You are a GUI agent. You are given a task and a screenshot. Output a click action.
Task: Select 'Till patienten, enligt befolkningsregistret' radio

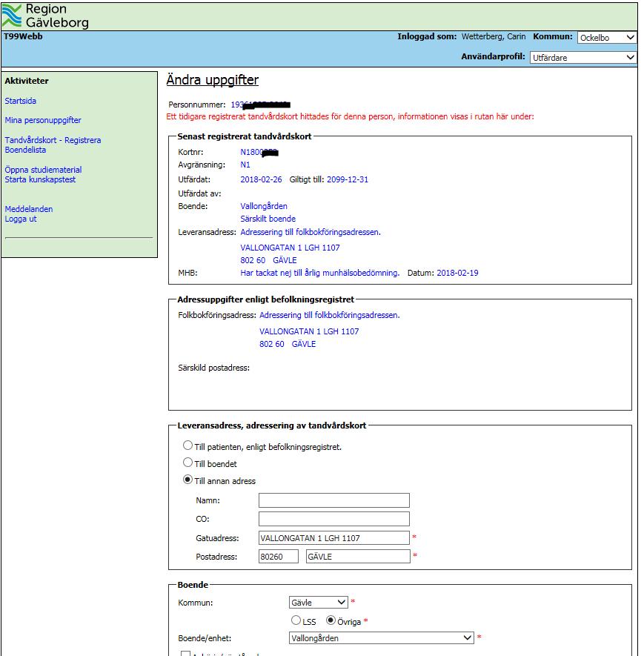(187, 445)
